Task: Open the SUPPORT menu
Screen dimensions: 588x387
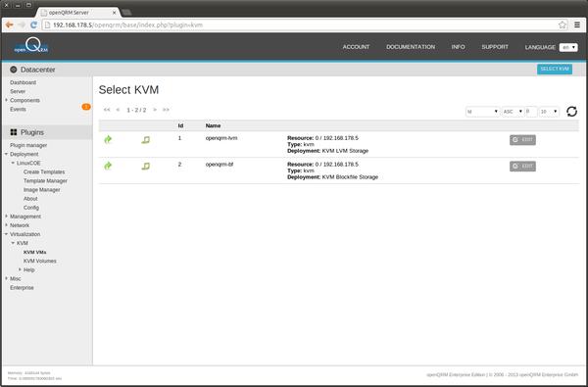Action: tap(495, 47)
